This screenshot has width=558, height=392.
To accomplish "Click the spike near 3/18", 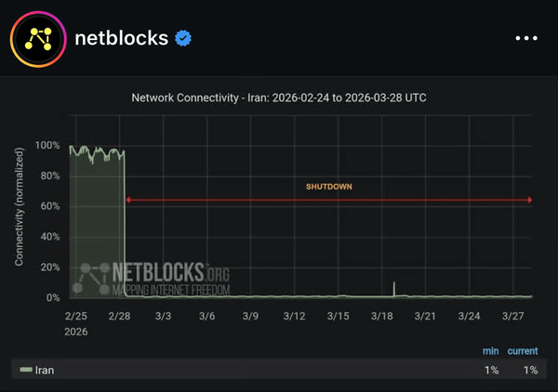I will click(x=394, y=289).
